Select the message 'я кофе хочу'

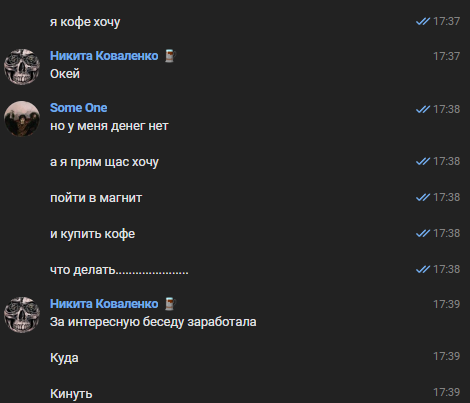coord(85,22)
